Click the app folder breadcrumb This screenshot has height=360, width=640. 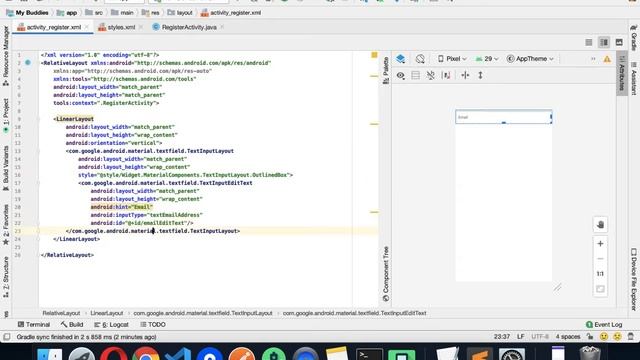pos(67,13)
